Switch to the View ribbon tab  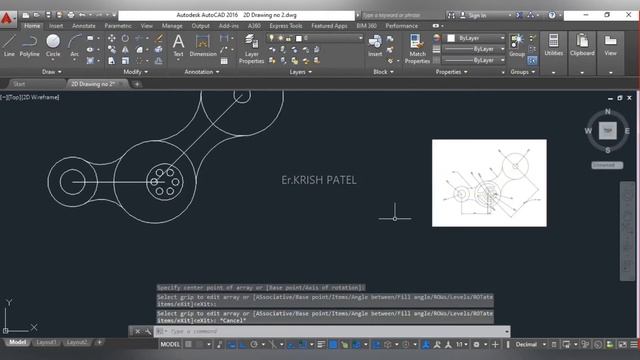147,26
